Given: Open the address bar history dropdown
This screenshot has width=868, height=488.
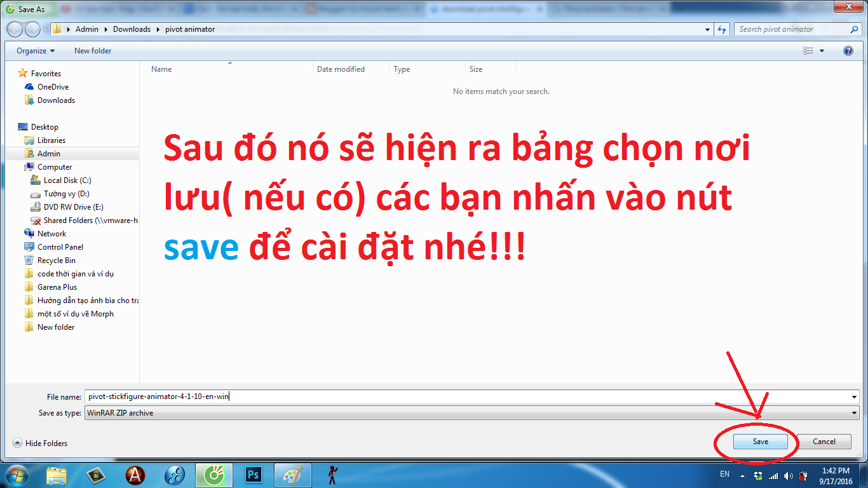Looking at the screenshot, I should pyautogui.click(x=708, y=29).
